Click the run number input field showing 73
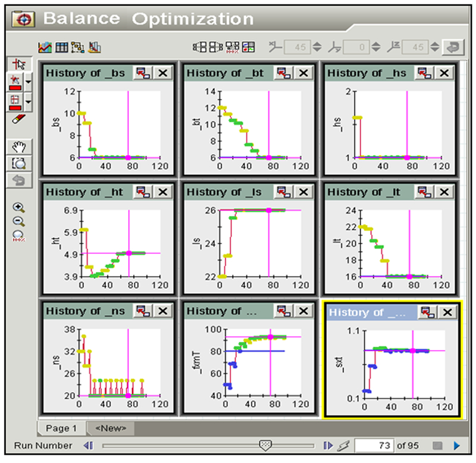476x463 pixels. tap(375, 446)
